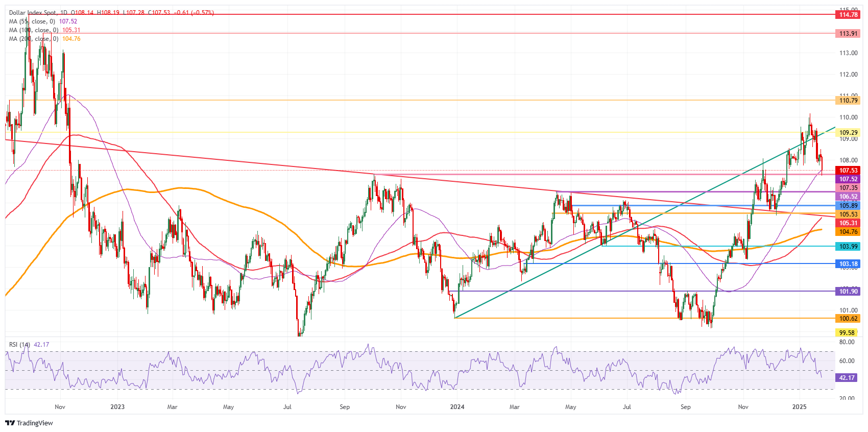Click the 113.91 price level label

click(848, 33)
